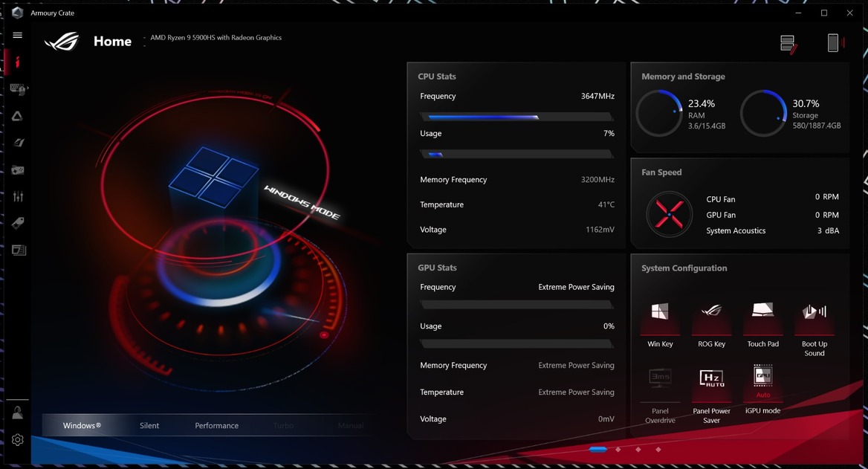Click the Fan Speed heading
Screen dimensions: 868x469
pyautogui.click(x=661, y=172)
